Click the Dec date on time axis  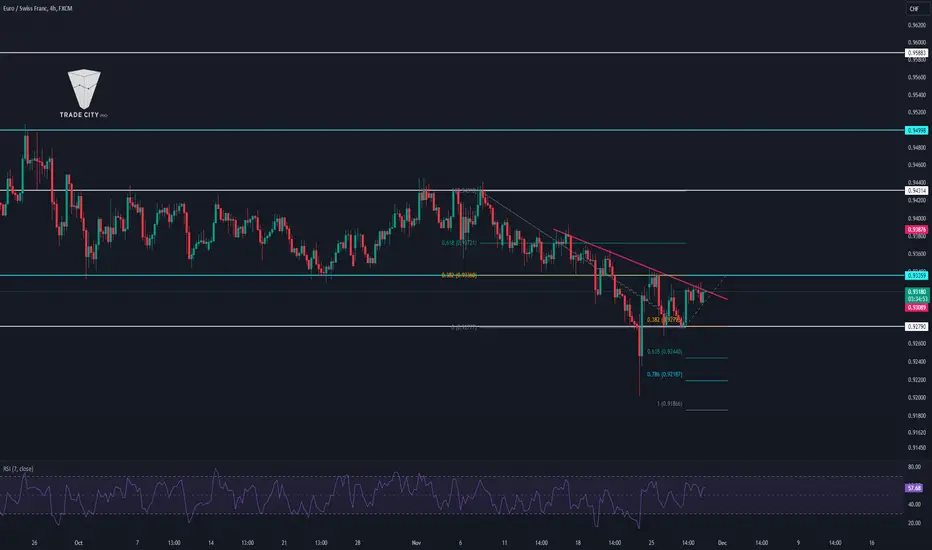(722, 543)
